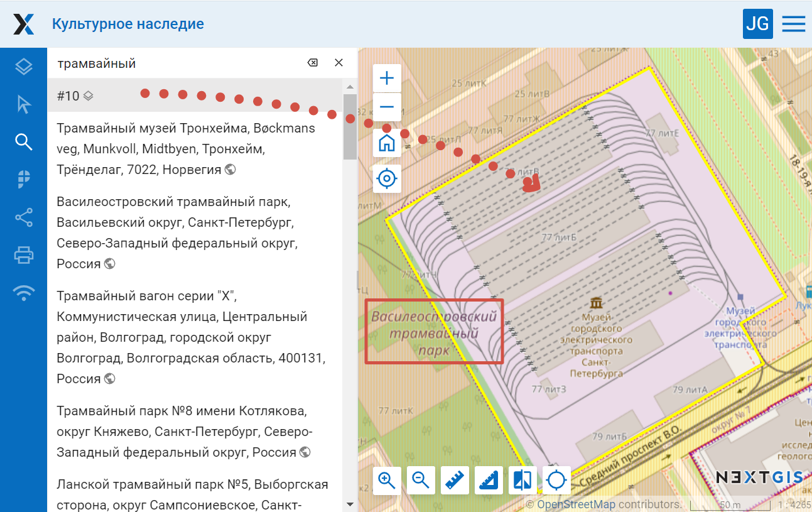
Task: Click the scrollbar up arrow
Action: (x=350, y=86)
